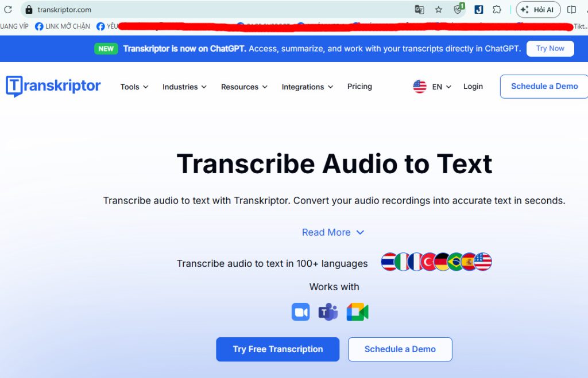588x378 pixels.
Task: Click text 'Transcribe audio to text in 100+ languages'
Action: [x=272, y=264]
